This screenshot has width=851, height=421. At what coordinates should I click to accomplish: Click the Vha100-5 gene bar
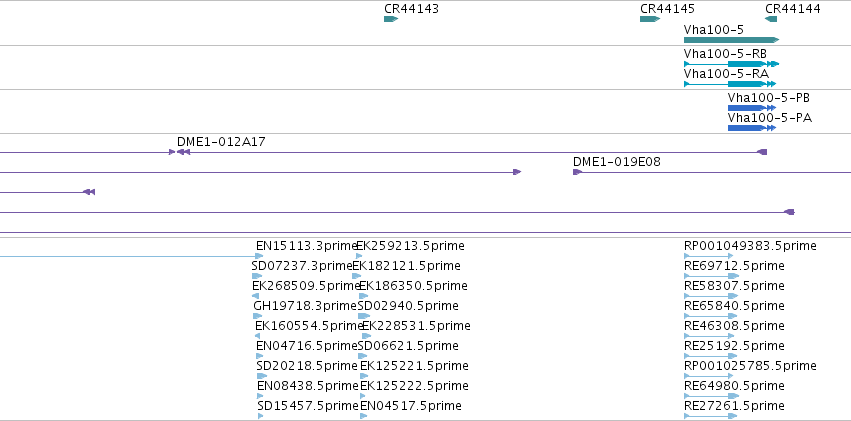(731, 40)
